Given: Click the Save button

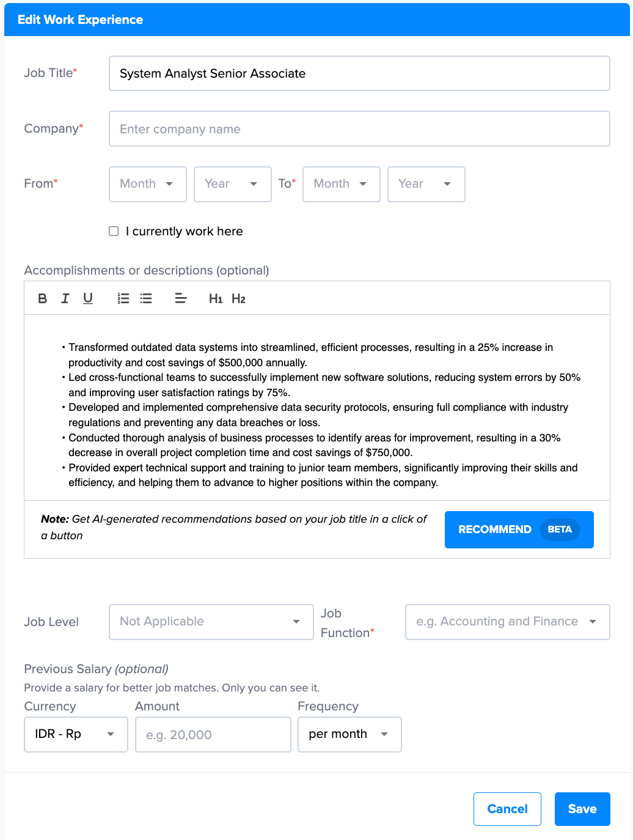Looking at the screenshot, I should [582, 809].
